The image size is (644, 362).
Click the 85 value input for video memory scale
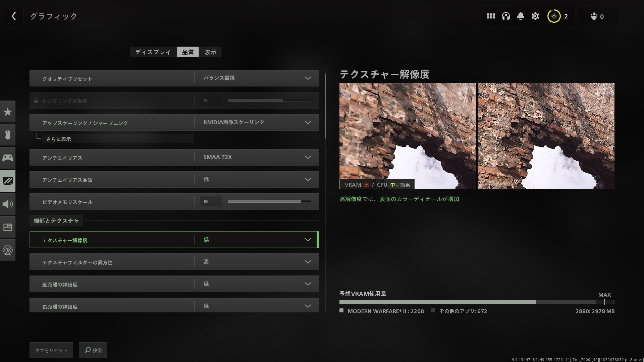pos(211,201)
